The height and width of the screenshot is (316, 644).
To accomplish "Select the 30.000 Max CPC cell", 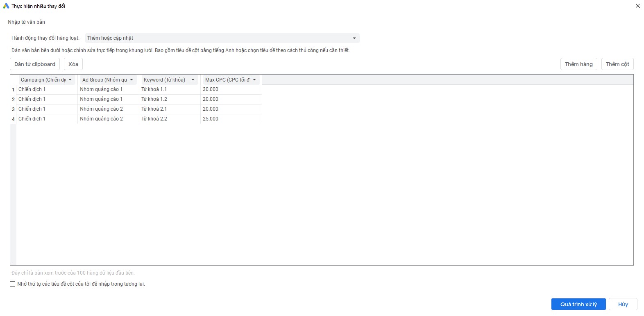I will 211,89.
